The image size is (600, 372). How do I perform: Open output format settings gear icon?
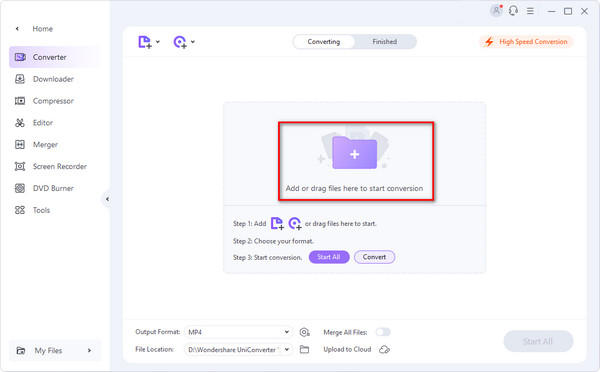coord(305,332)
